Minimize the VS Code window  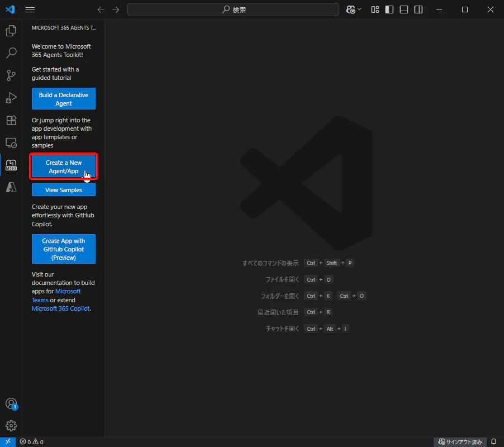click(x=439, y=9)
